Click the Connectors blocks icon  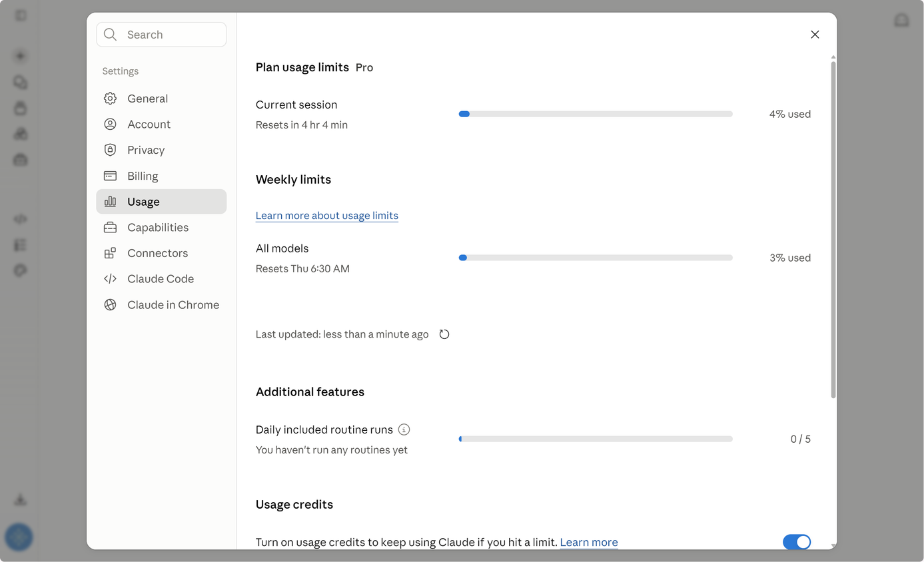click(x=111, y=253)
